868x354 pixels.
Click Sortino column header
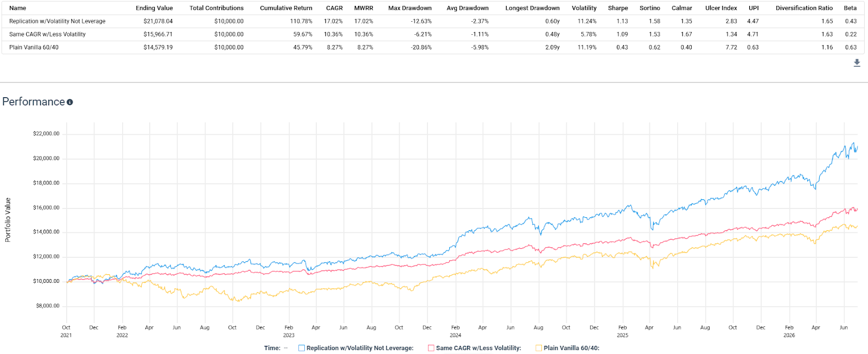point(650,8)
